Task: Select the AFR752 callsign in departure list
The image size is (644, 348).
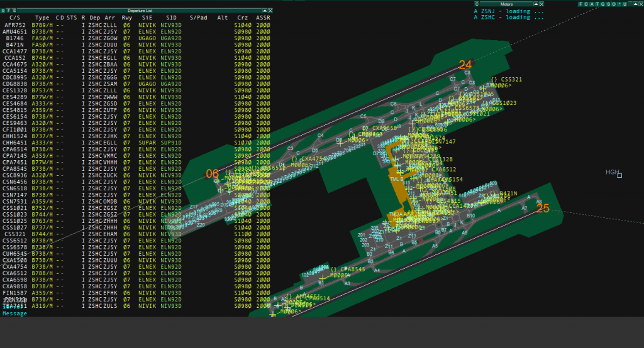Action: point(14,24)
